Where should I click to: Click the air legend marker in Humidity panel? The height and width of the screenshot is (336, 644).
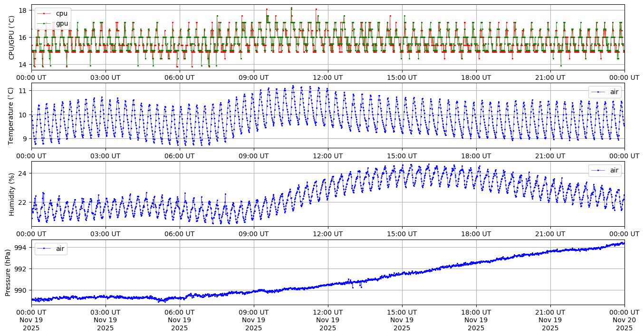[598, 171]
